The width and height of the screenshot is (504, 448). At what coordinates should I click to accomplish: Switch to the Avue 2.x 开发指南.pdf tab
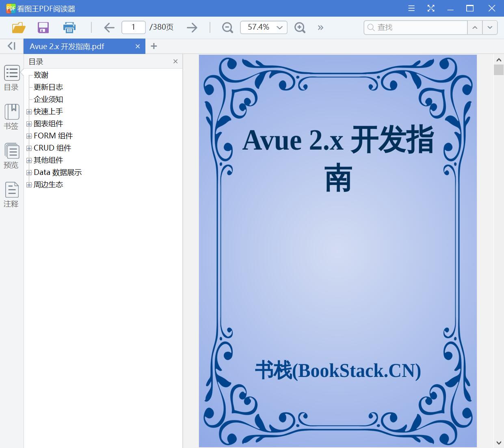tap(73, 46)
